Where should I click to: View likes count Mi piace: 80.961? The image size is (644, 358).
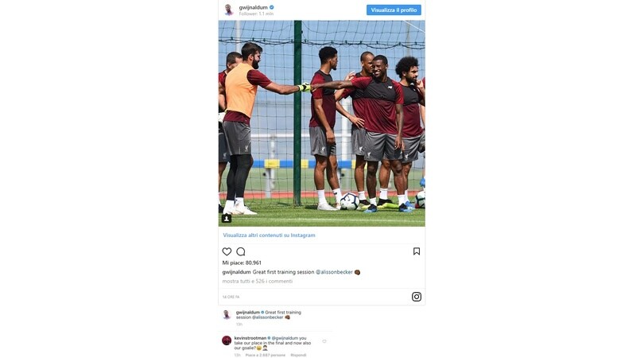242,263
